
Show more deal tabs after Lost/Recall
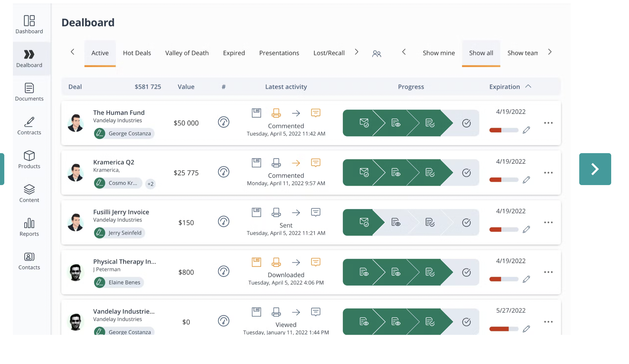pos(357,52)
